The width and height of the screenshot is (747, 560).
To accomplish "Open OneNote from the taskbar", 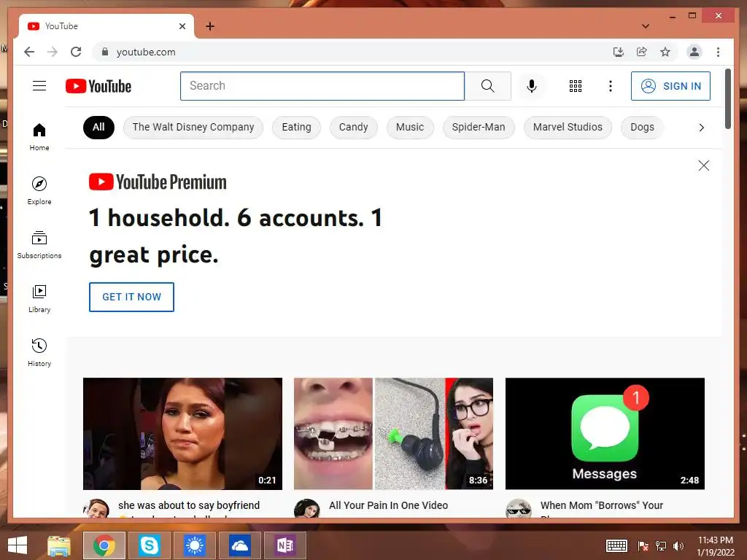I will coord(285,545).
